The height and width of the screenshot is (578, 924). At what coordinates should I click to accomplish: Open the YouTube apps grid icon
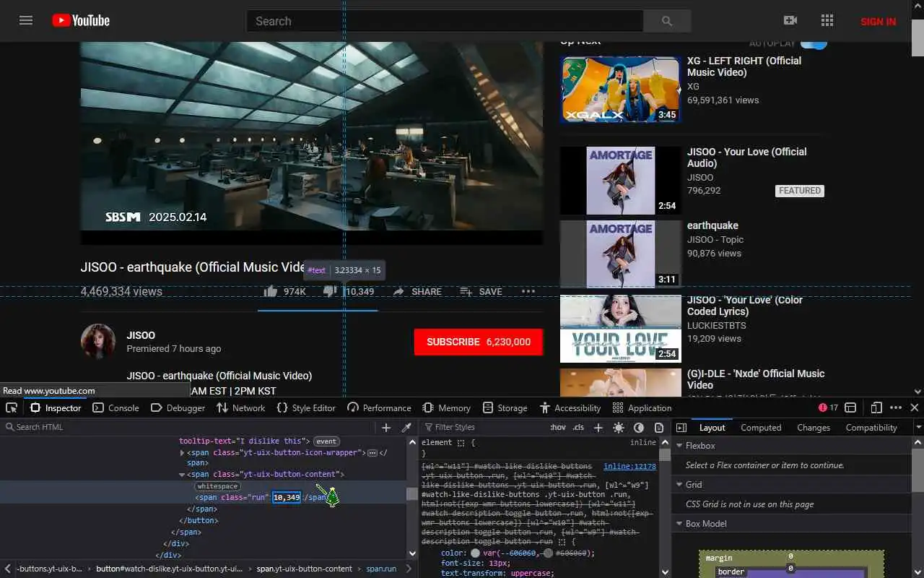click(827, 21)
